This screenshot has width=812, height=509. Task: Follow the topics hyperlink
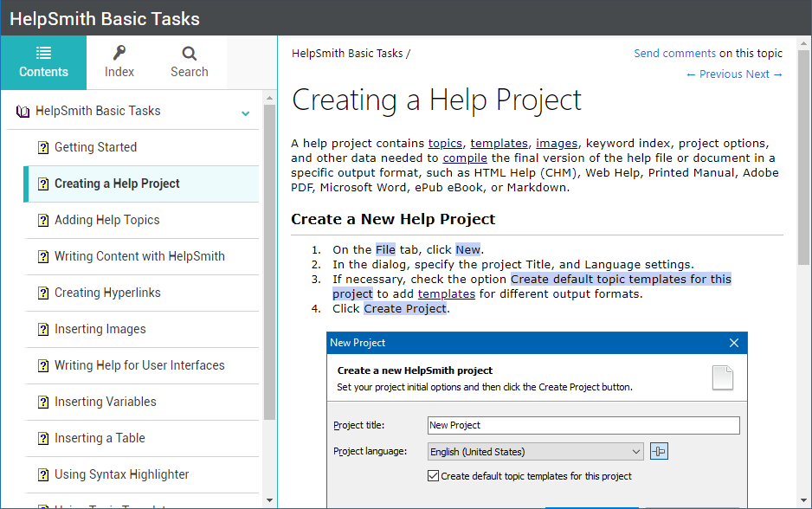pyautogui.click(x=445, y=144)
